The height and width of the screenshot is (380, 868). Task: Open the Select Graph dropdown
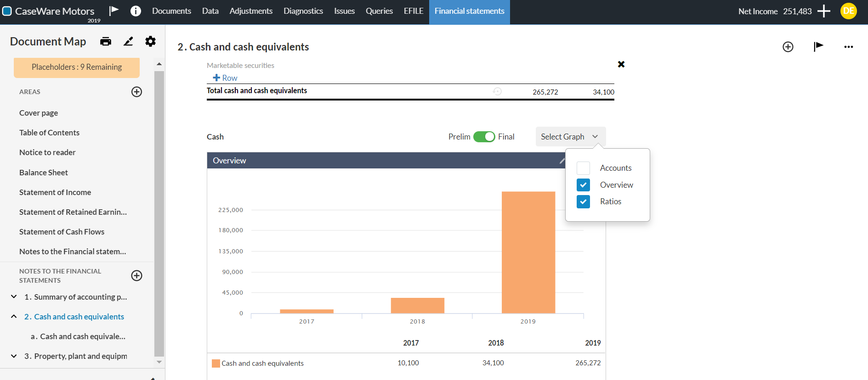(x=570, y=137)
